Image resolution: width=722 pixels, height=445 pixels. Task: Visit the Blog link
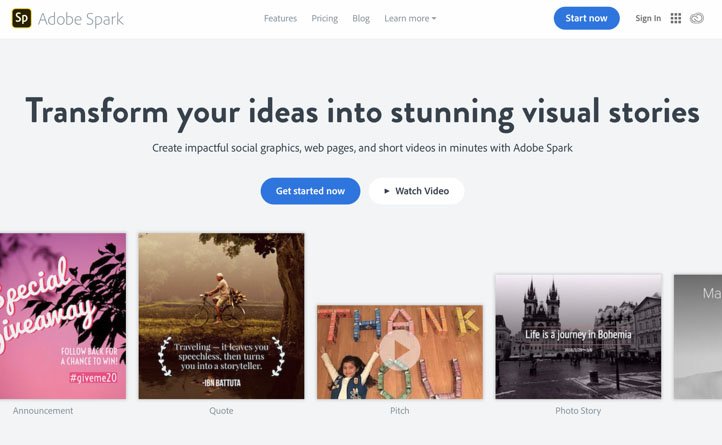point(361,18)
